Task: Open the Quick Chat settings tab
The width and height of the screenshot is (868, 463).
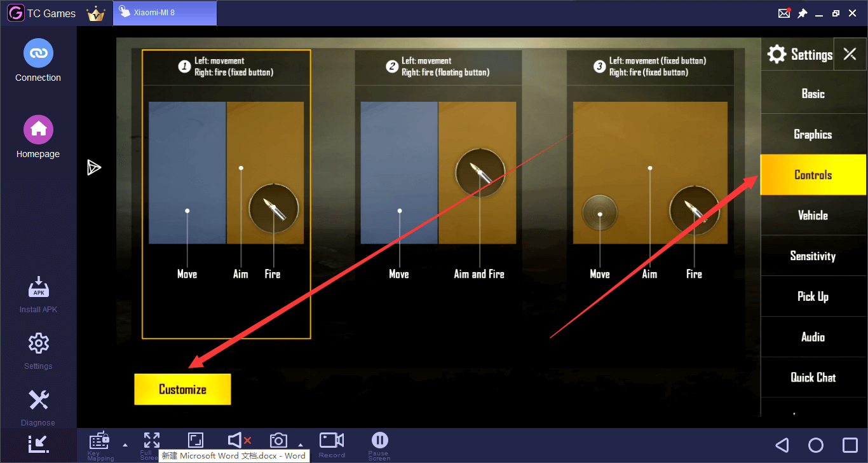Action: [813, 377]
